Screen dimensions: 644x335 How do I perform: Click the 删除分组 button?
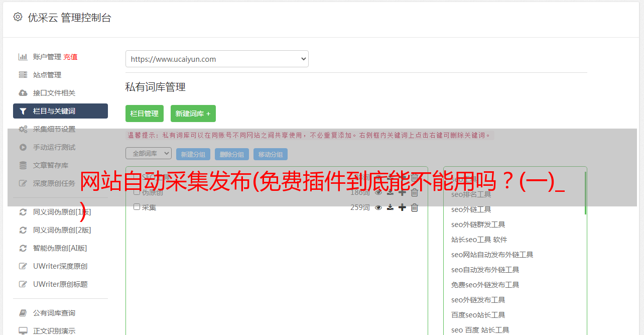click(232, 154)
